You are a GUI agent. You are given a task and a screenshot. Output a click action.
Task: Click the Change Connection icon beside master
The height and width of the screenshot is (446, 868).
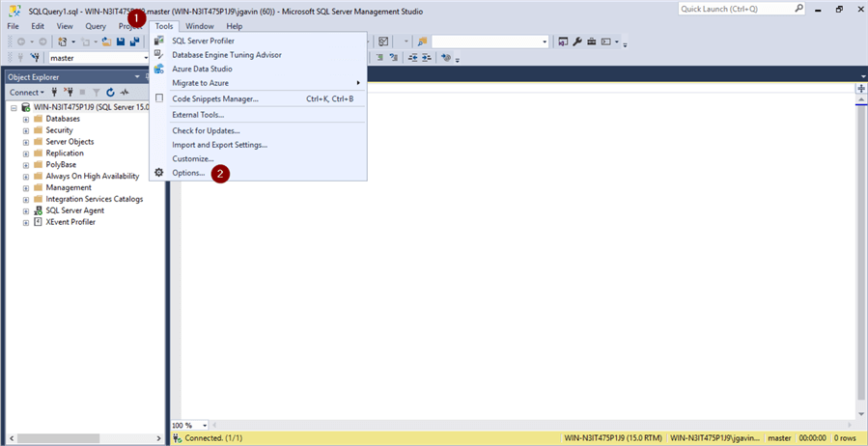(x=37, y=57)
